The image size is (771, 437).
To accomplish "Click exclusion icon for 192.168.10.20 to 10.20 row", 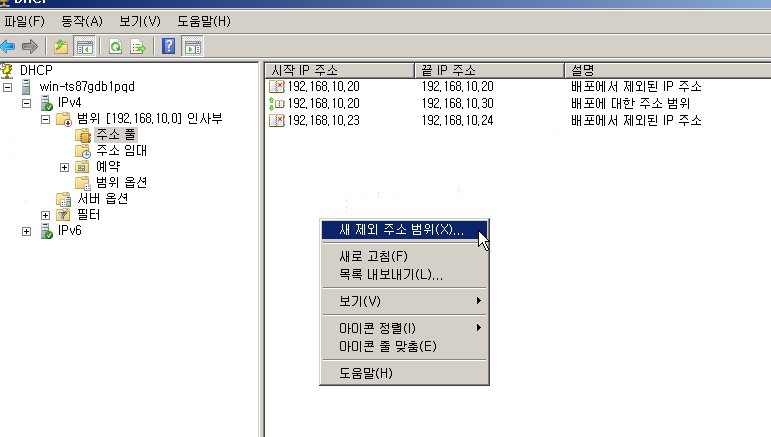I will [x=277, y=87].
